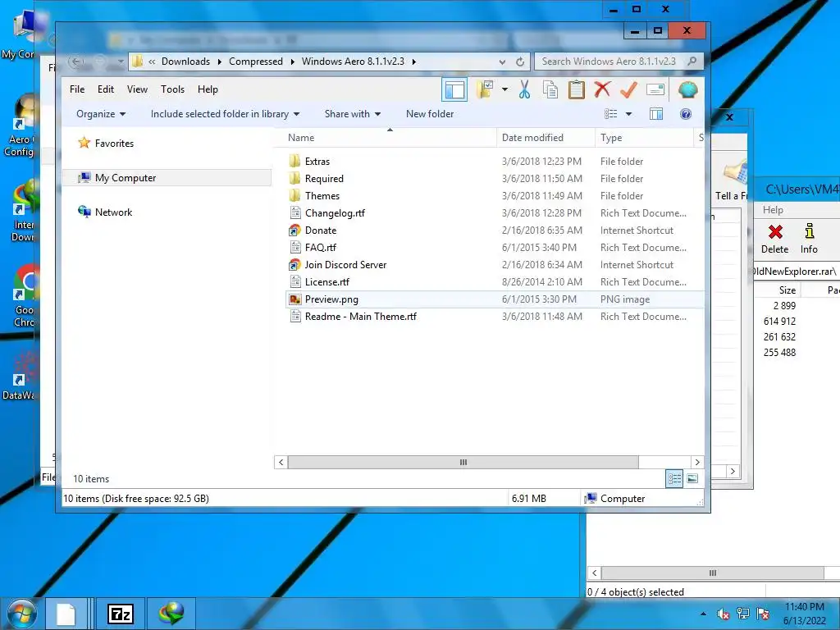Click Downloads in the address breadcrumb
Viewport: 840px width, 630px height.
tap(185, 61)
